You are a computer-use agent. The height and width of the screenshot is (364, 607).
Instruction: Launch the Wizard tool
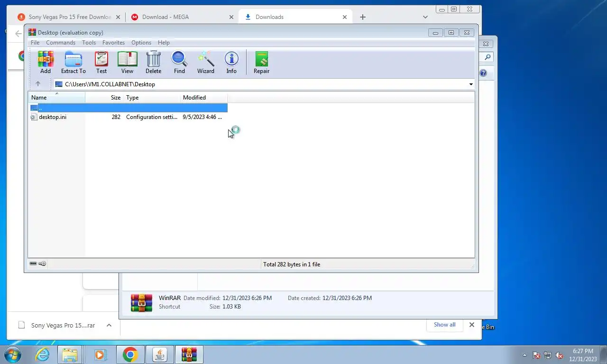point(206,63)
